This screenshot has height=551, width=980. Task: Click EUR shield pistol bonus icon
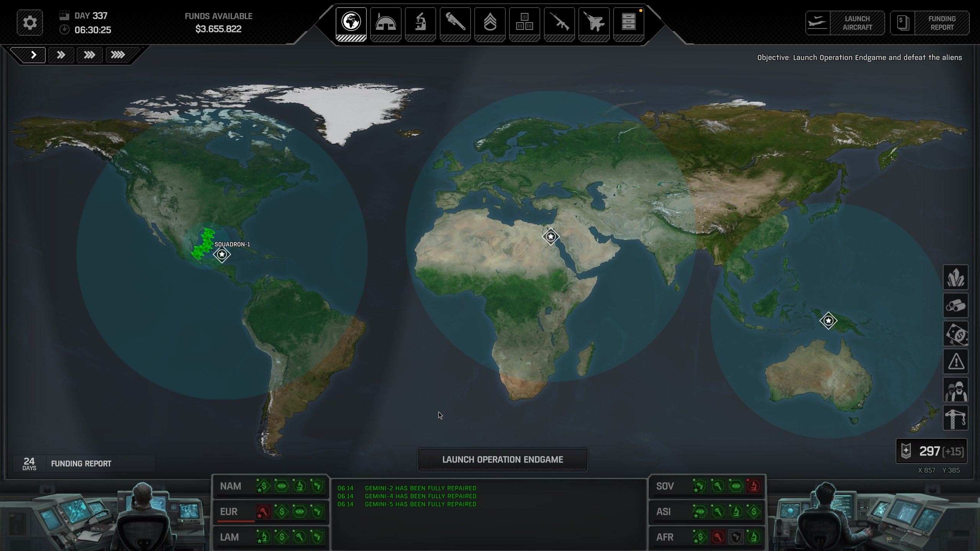coord(317,512)
